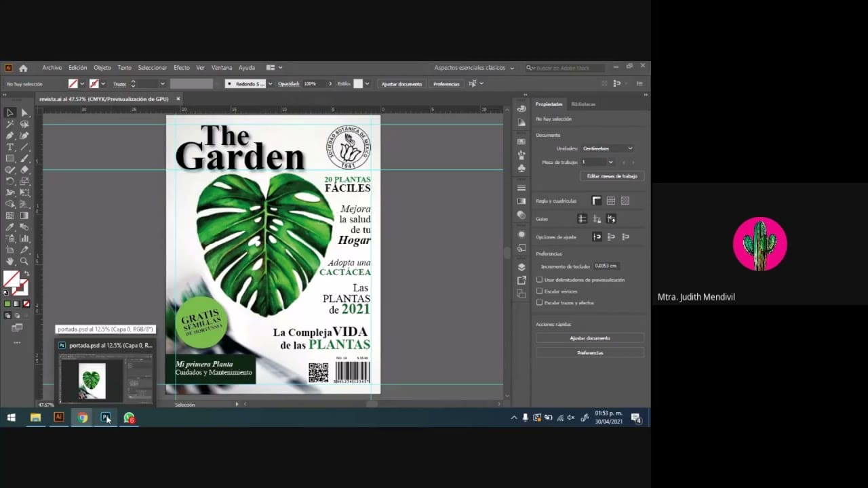Open the Layers panel icon in dock
Screen dimensions: 868x488
(521, 267)
